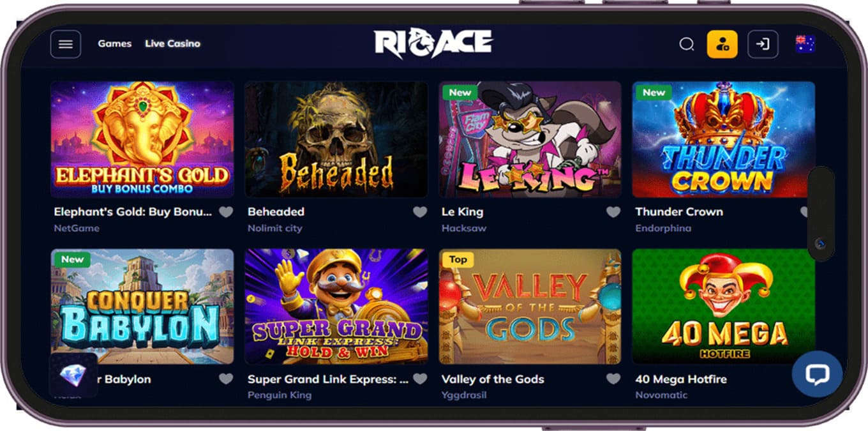Favorite Elephant's Gold with heart icon

226,212
